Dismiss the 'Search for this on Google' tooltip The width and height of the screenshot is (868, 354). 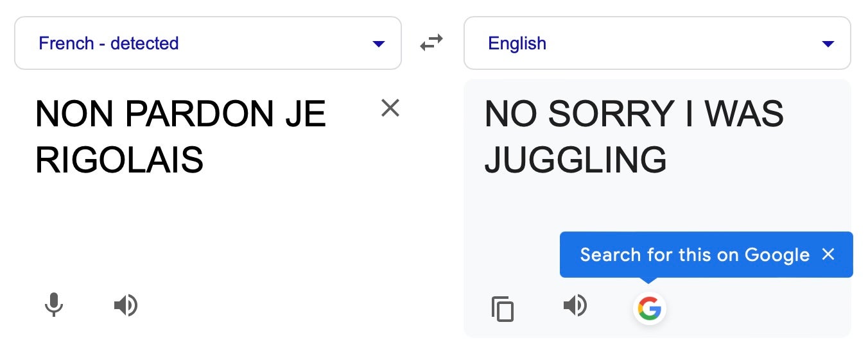click(x=828, y=255)
